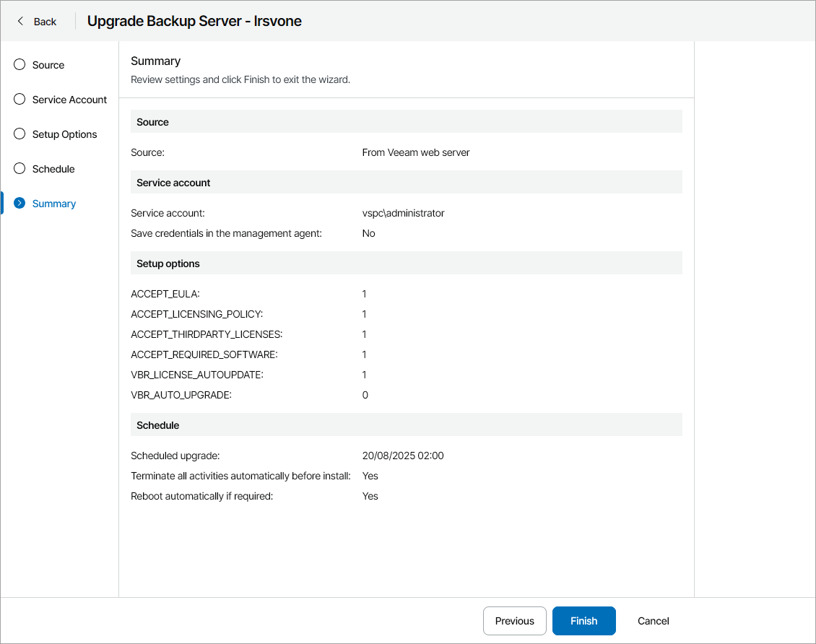The height and width of the screenshot is (644, 816).
Task: Select the Schedule step circle
Action: click(x=20, y=169)
